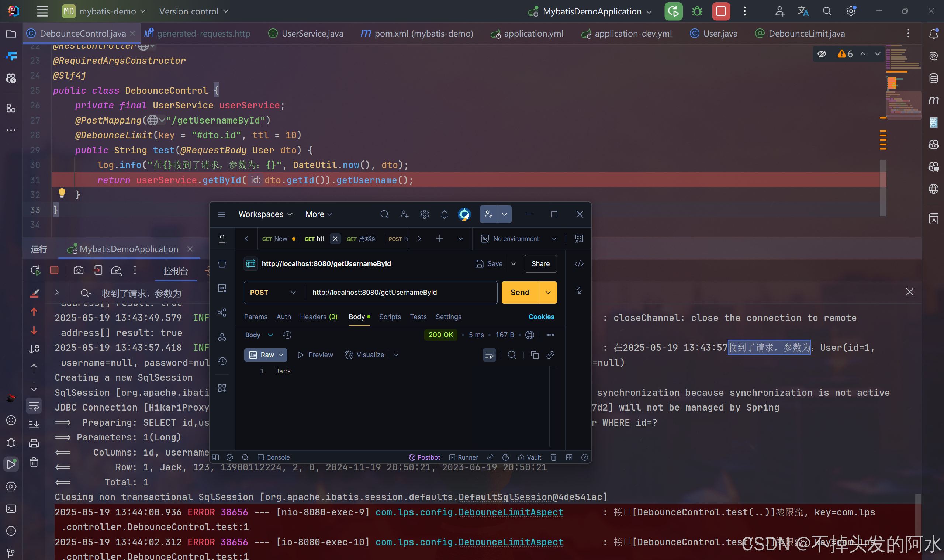The height and width of the screenshot is (560, 944).
Task: Switch to the UserService.java tab
Action: pos(312,34)
